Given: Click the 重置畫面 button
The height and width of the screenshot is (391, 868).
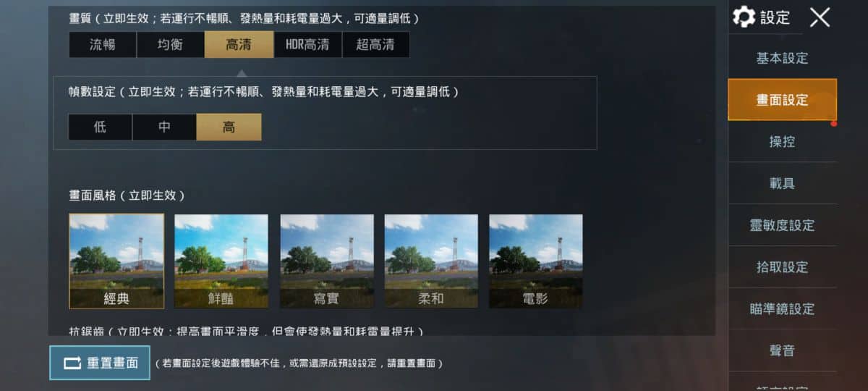Looking at the screenshot, I should (100, 363).
